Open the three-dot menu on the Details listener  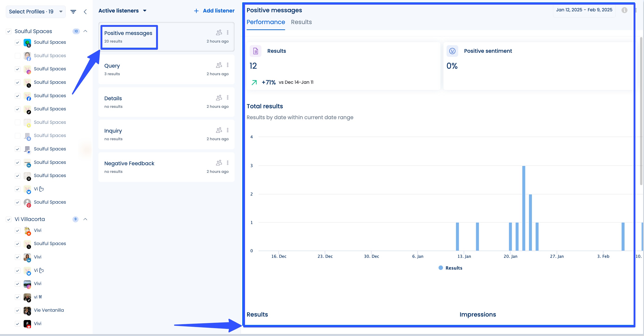click(228, 97)
